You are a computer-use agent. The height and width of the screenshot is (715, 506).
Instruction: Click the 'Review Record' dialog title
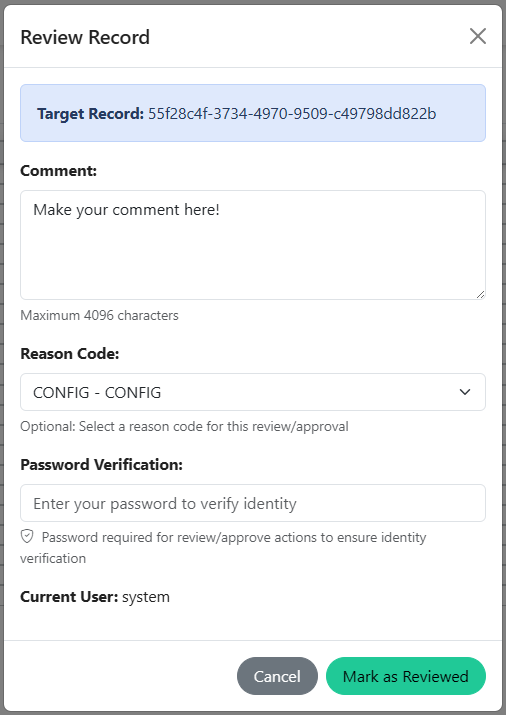coord(85,37)
